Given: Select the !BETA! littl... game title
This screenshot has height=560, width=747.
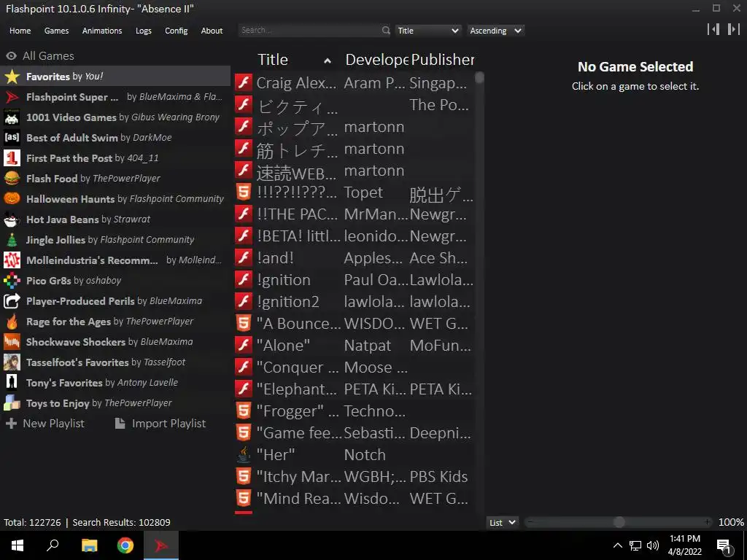Looking at the screenshot, I should point(298,236).
